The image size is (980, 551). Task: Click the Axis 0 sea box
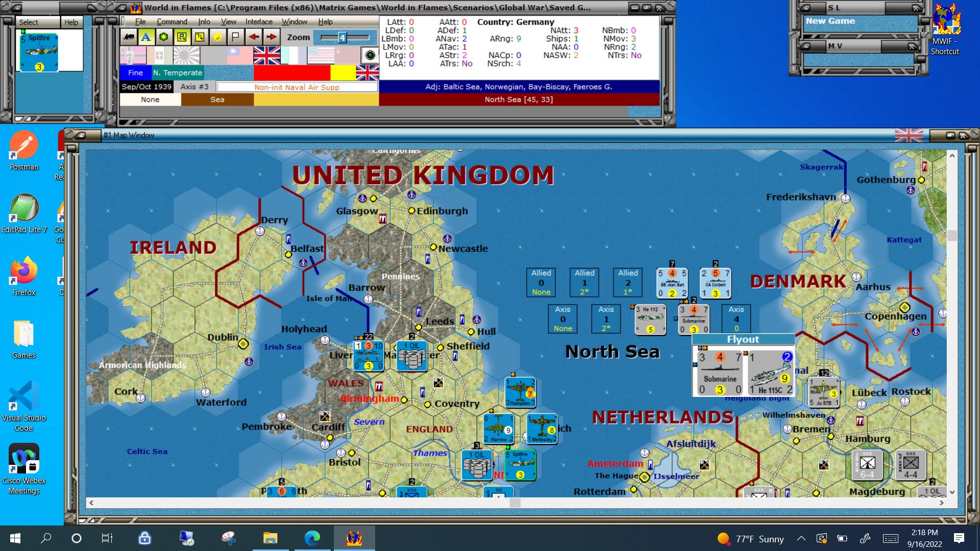(x=563, y=319)
